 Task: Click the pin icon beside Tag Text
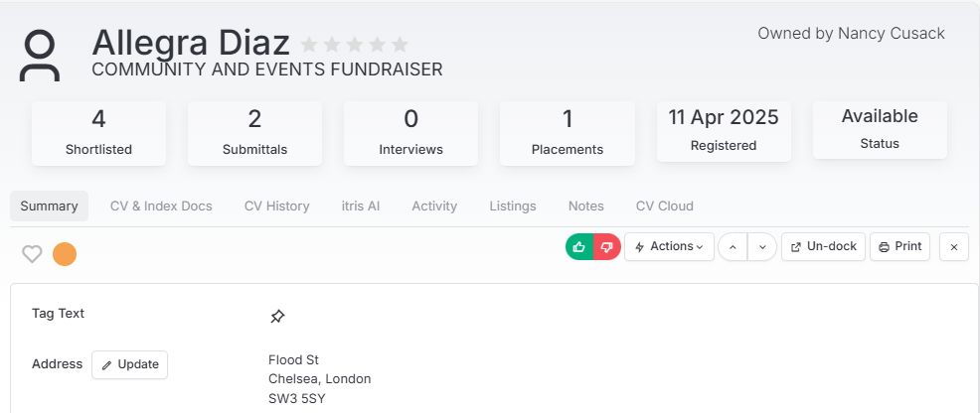point(277,317)
